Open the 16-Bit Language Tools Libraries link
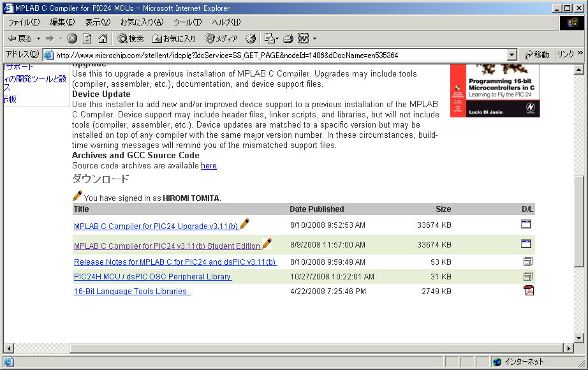 coord(131,291)
